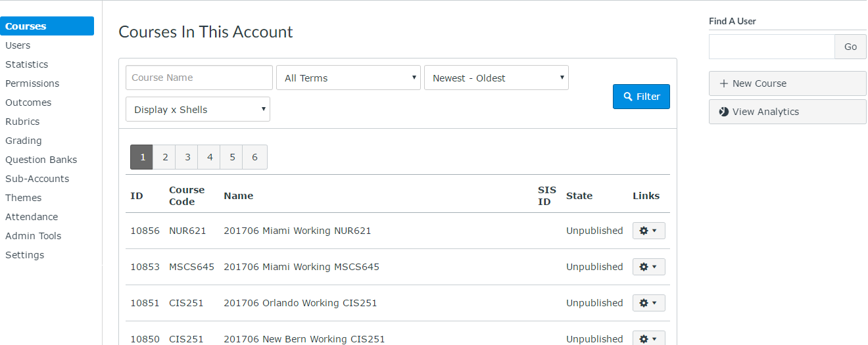Open gear menu for NUR621 course
The height and width of the screenshot is (345, 868).
(648, 231)
